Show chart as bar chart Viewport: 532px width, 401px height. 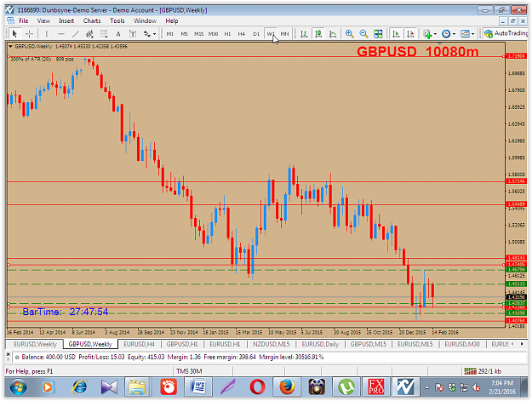pos(304,33)
